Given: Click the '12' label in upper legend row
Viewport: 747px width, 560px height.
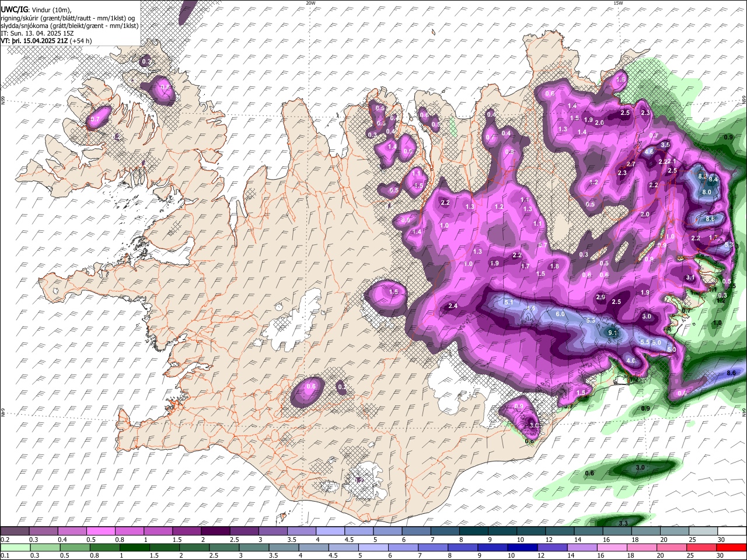Looking at the screenshot, I should [x=548, y=540].
